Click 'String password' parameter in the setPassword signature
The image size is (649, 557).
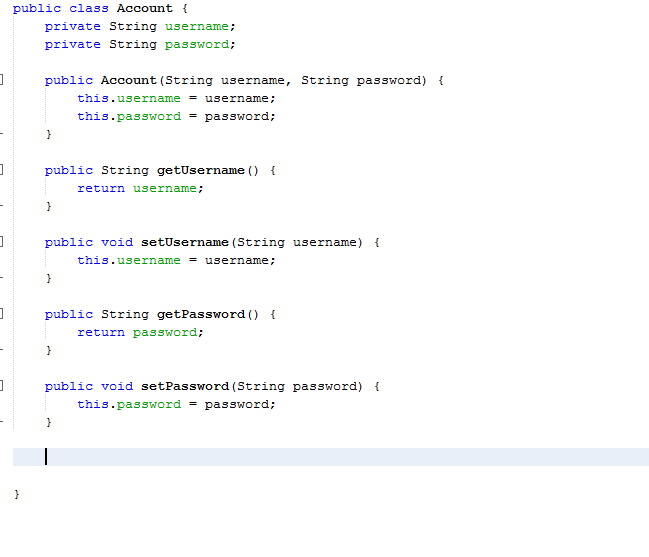299,387
